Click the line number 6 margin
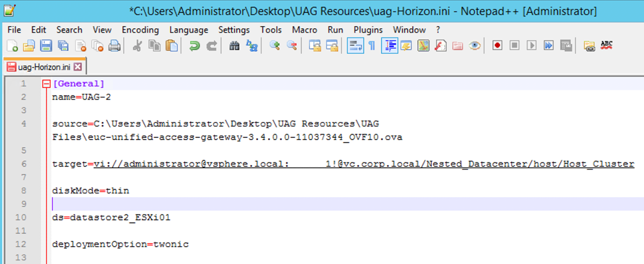Viewport: 644px width, 264px height. point(23,164)
